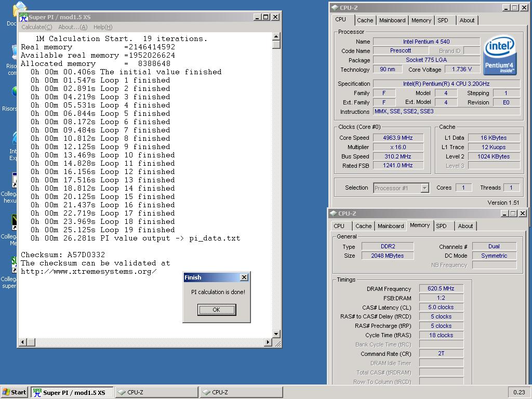
Task: Switch to Cache tab in bottom CPU-Z window
Action: point(363,226)
